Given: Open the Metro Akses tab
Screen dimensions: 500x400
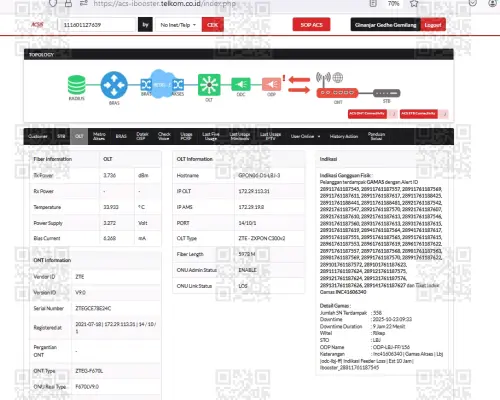Looking at the screenshot, I should coord(99,136).
